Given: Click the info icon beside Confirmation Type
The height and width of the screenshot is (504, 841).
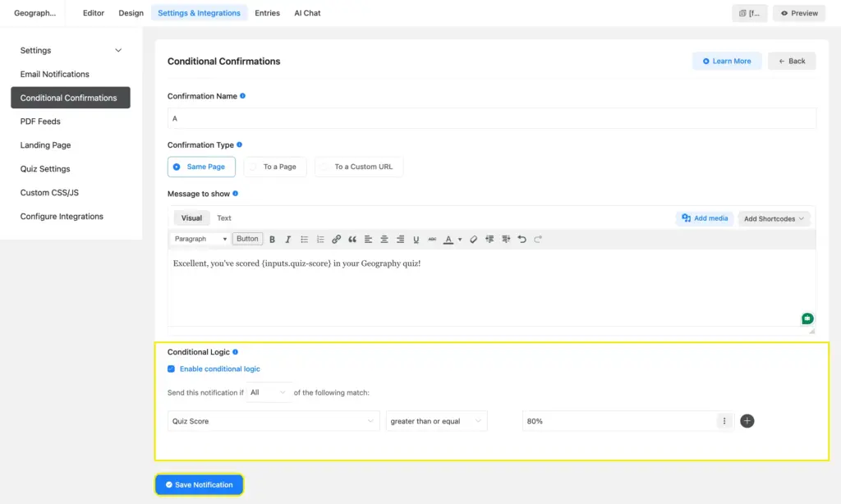Looking at the screenshot, I should [x=239, y=144].
